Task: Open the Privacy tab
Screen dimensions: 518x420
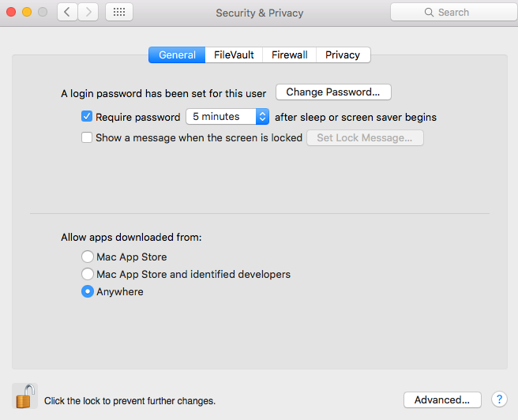Action: 343,54
